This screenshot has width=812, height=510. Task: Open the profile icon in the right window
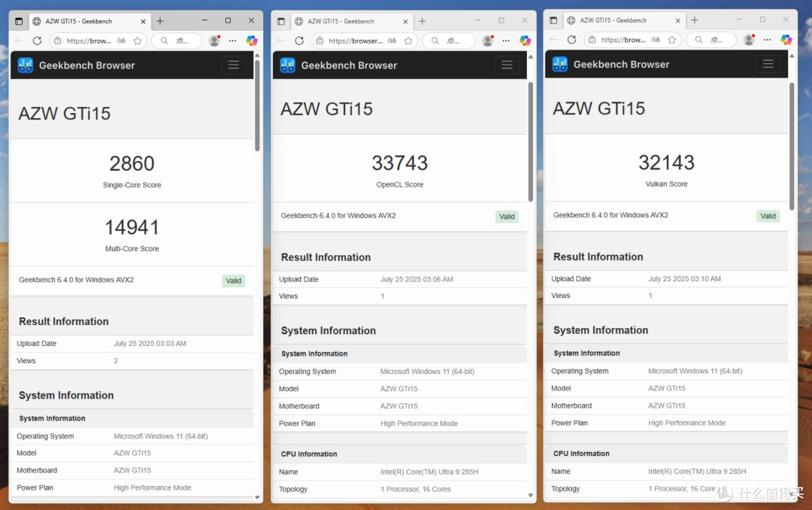click(x=749, y=39)
